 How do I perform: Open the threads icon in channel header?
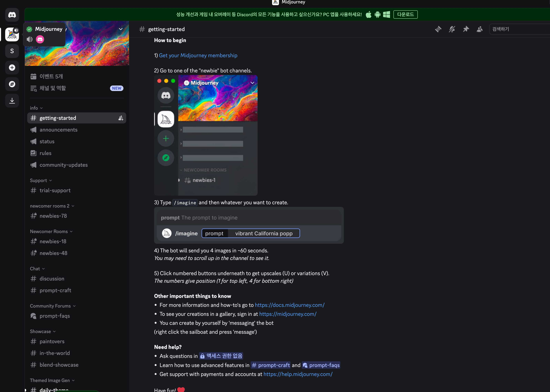click(x=438, y=29)
